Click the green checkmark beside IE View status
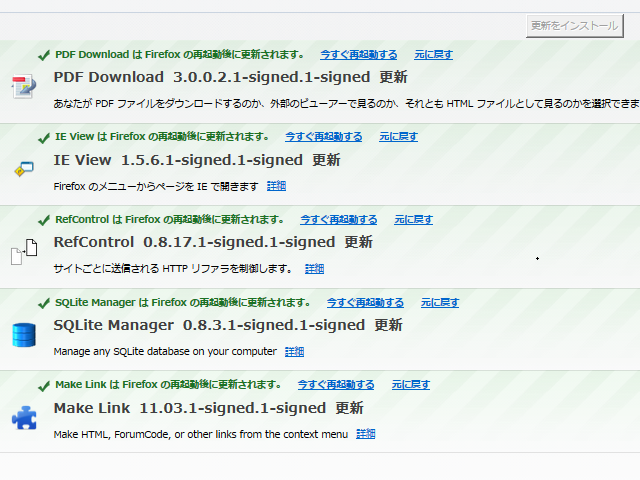640x480 pixels. click(44, 138)
